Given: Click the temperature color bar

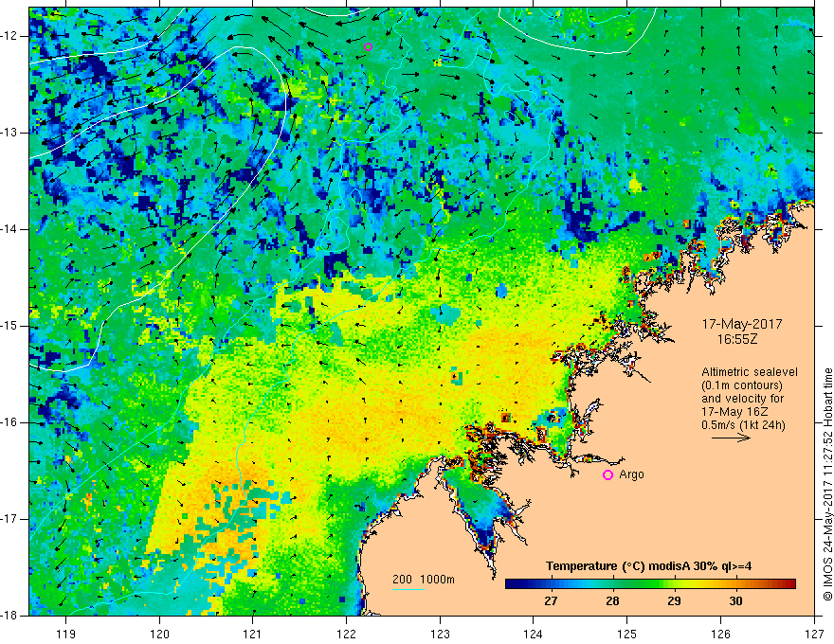Looking at the screenshot, I should click(650, 584).
